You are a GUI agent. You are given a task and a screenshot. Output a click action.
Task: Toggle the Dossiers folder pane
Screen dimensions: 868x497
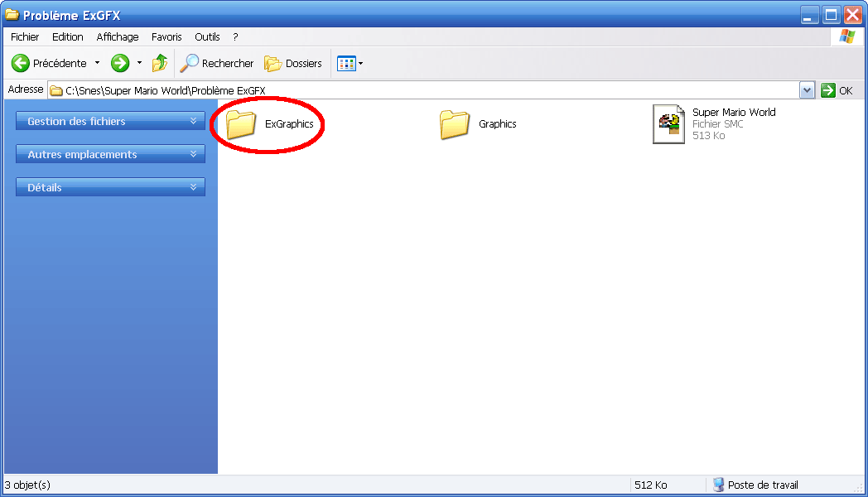(x=293, y=63)
